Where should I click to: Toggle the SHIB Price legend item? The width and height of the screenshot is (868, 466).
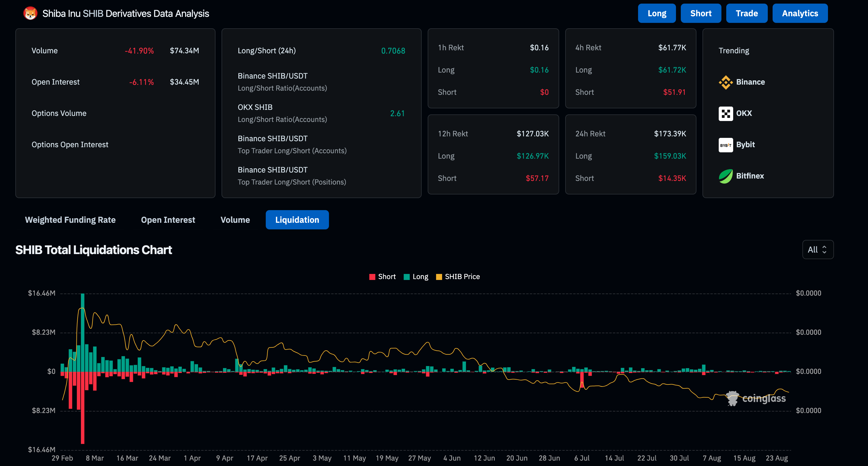tap(462, 277)
